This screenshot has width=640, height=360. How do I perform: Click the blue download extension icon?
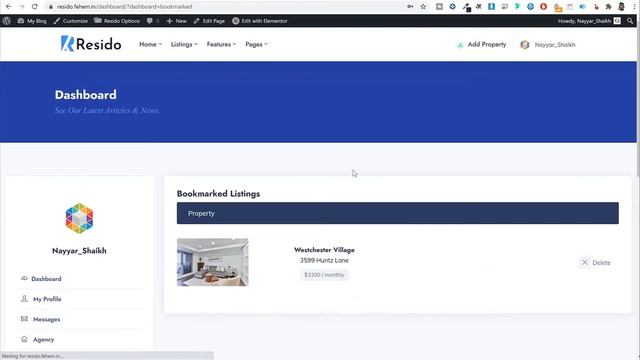(491, 7)
